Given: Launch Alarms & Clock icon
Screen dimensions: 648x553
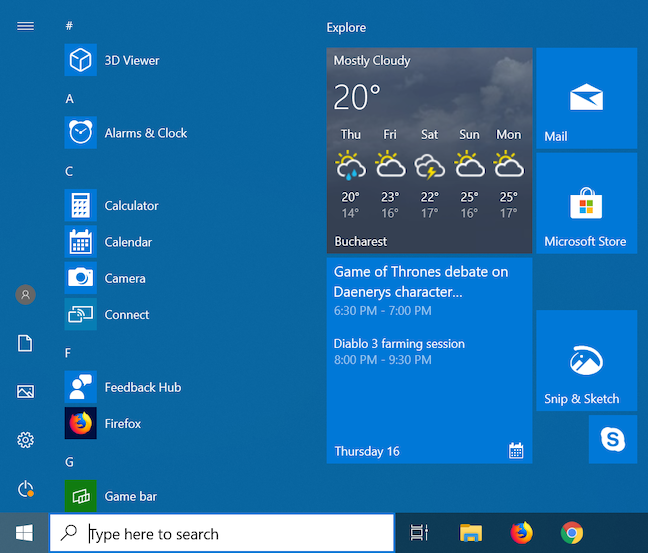Looking at the screenshot, I should coord(81,133).
